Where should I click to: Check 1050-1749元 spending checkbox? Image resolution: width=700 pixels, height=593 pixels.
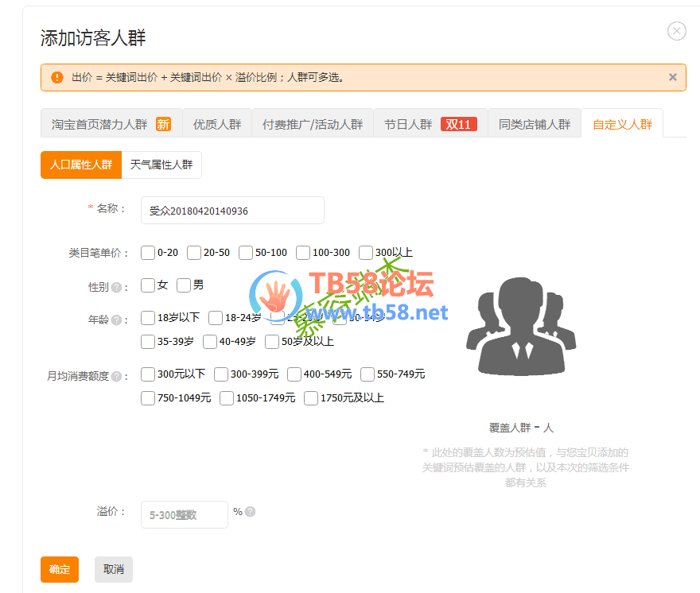227,398
